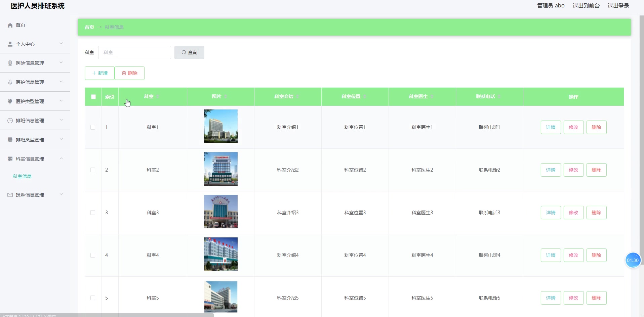Check the select-all checkbox in table header
The width and height of the screenshot is (644, 317).
93,97
